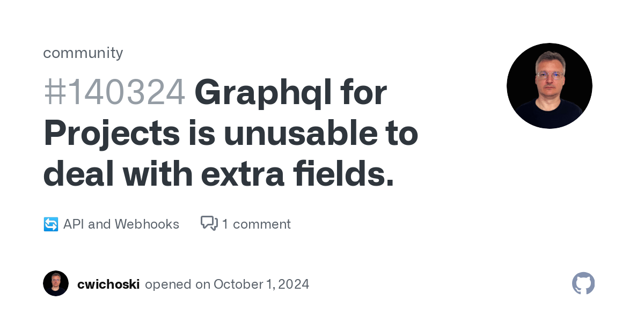Screen dimensions: 644x322
Task: Click the blue sync arrows emoji icon
Action: pyautogui.click(x=51, y=224)
